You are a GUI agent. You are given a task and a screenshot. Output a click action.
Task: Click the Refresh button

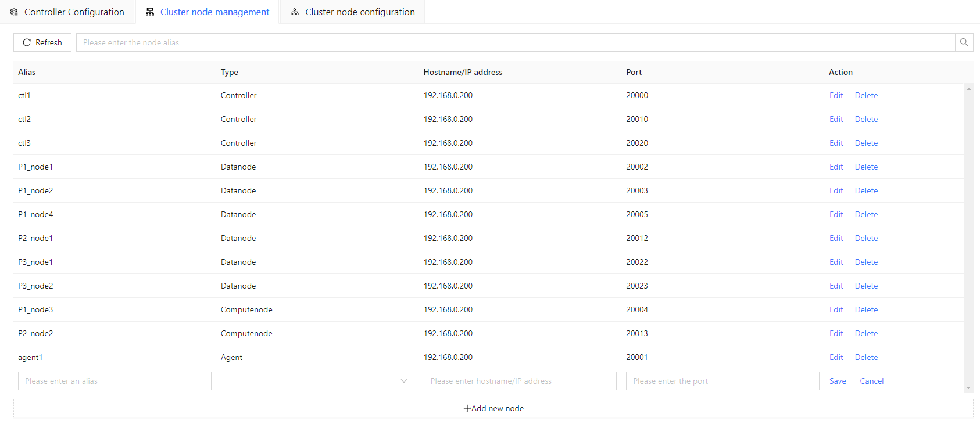pos(42,42)
